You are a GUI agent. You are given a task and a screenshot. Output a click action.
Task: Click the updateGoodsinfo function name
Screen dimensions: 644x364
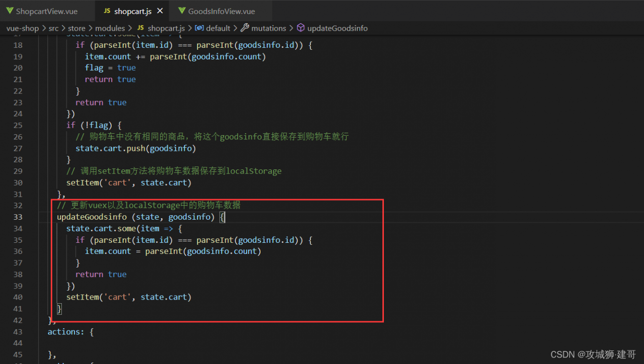point(92,217)
